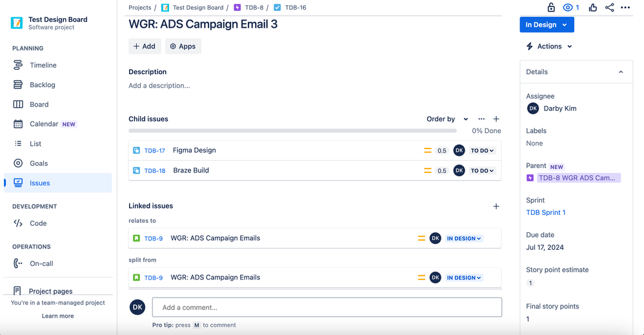Viewport: 644px width, 335px height.
Task: Click the task icon next to TDB-16 breadcrumb
Action: [277, 7]
